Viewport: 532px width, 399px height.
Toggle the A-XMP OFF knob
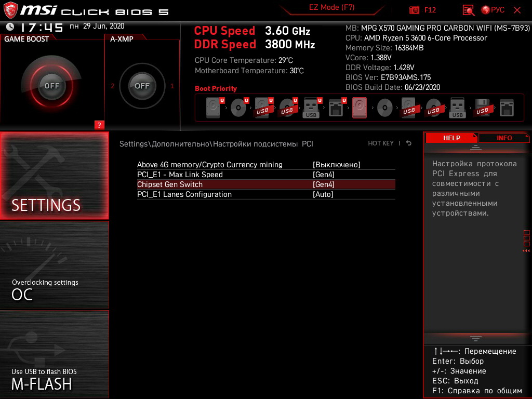point(142,86)
